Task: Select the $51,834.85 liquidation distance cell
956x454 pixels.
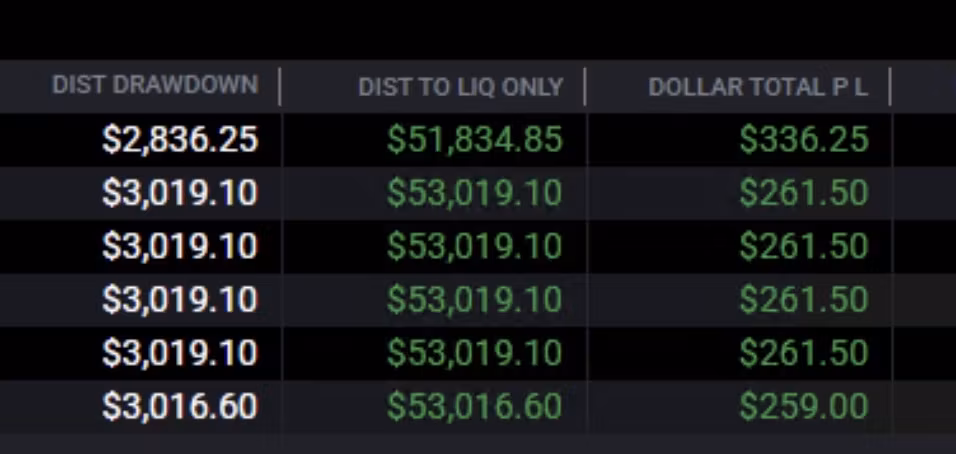Action: (x=474, y=140)
